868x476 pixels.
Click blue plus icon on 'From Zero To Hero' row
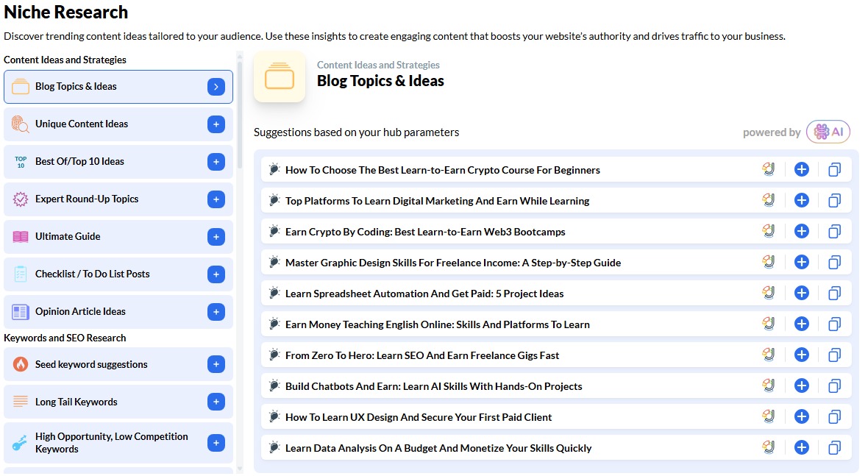tap(802, 355)
